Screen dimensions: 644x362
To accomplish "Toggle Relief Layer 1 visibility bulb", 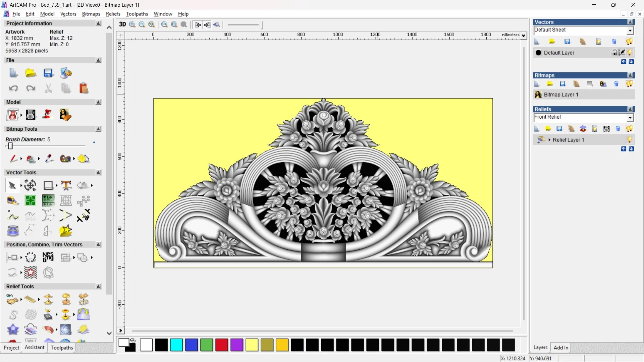I will (x=629, y=139).
